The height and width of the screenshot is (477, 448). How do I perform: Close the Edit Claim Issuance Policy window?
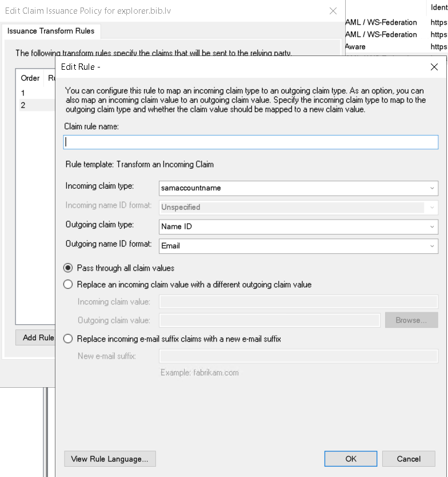point(333,11)
